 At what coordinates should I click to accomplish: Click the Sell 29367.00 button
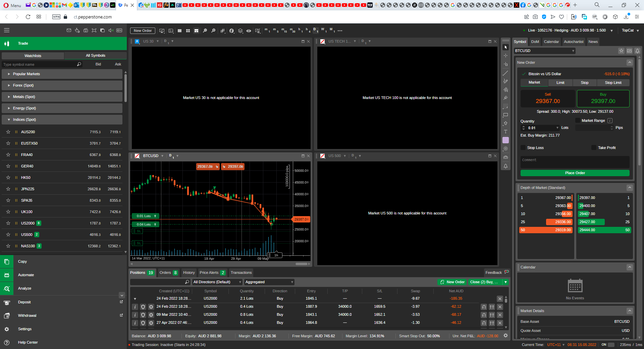pos(548,98)
